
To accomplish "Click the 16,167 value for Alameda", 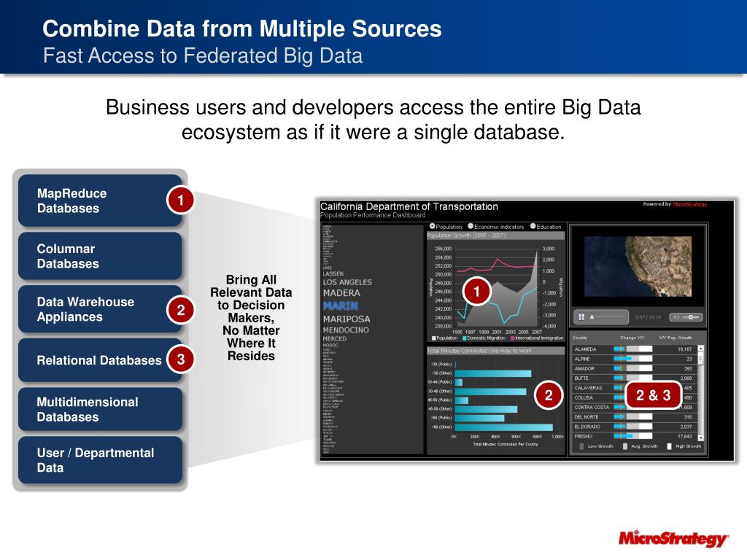I will coord(684,349).
